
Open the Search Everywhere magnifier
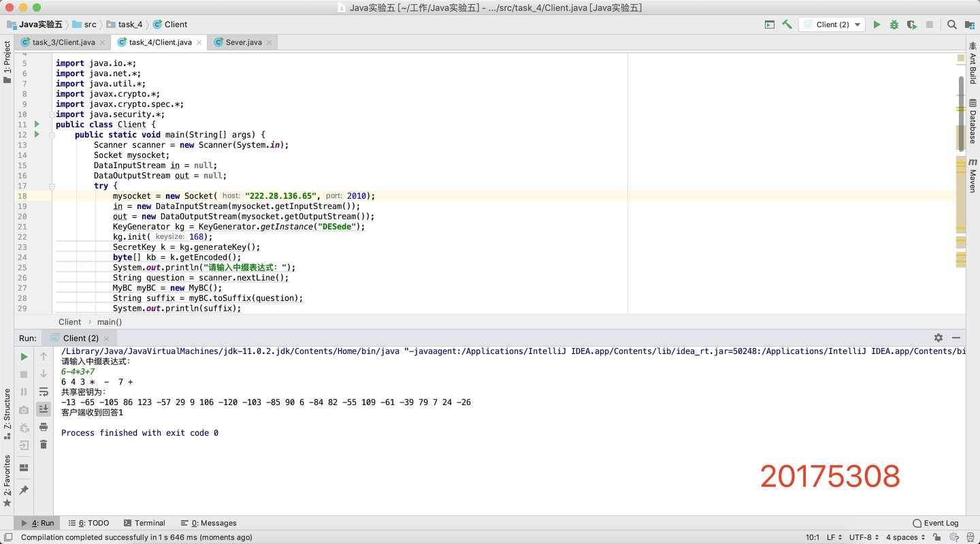click(952, 25)
